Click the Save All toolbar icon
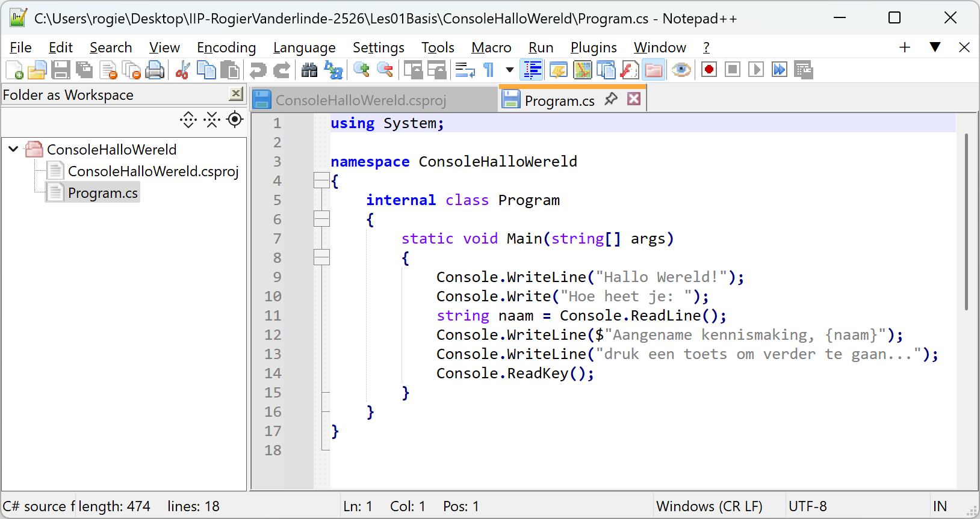The width and height of the screenshot is (980, 519). click(x=84, y=70)
